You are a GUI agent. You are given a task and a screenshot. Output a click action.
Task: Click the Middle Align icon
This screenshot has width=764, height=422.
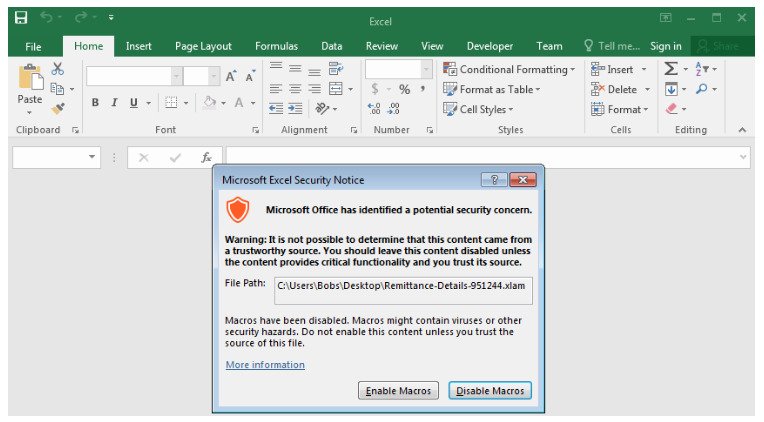click(x=295, y=68)
